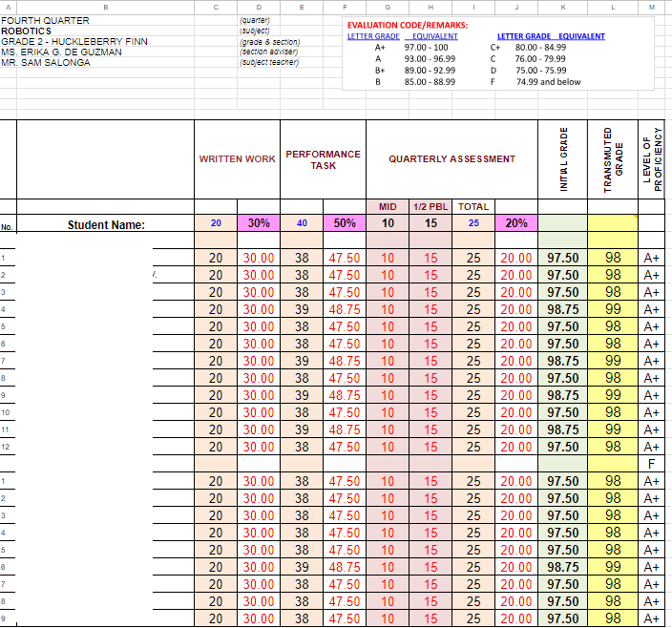Select the 'Student Name:' header cell

tap(105, 223)
